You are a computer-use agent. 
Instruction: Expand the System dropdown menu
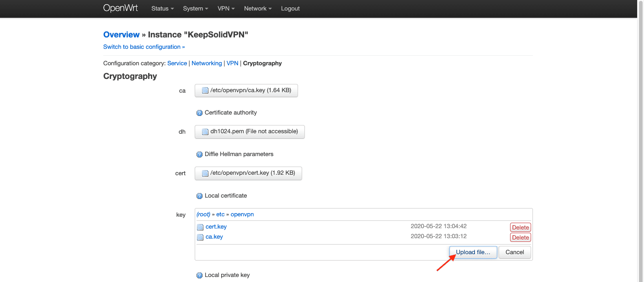196,9
